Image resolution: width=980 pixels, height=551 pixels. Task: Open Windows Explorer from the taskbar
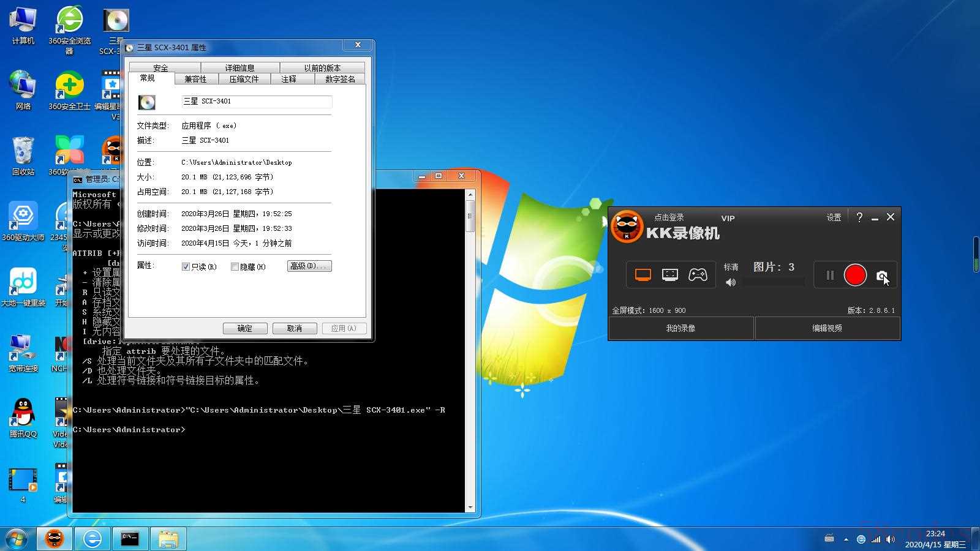point(168,539)
